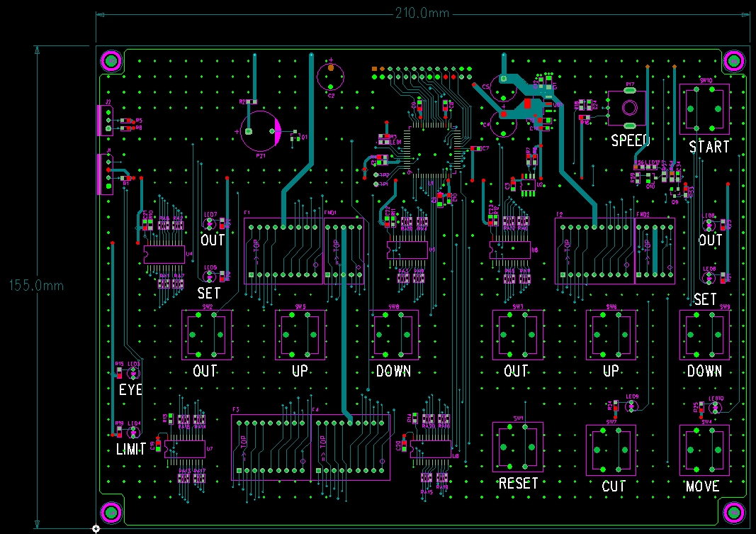Select the top-left mounting hole
Screen dimensions: 756x534
point(111,61)
